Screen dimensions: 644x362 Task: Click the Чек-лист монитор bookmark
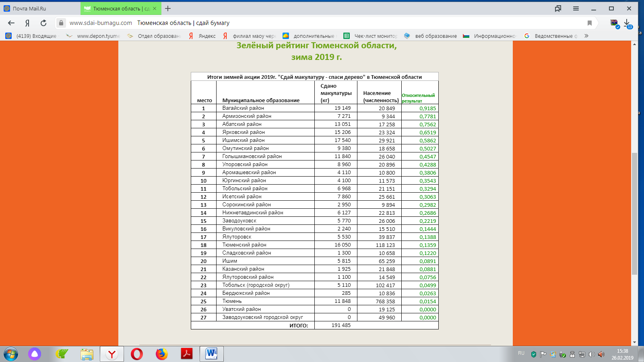[x=371, y=36]
